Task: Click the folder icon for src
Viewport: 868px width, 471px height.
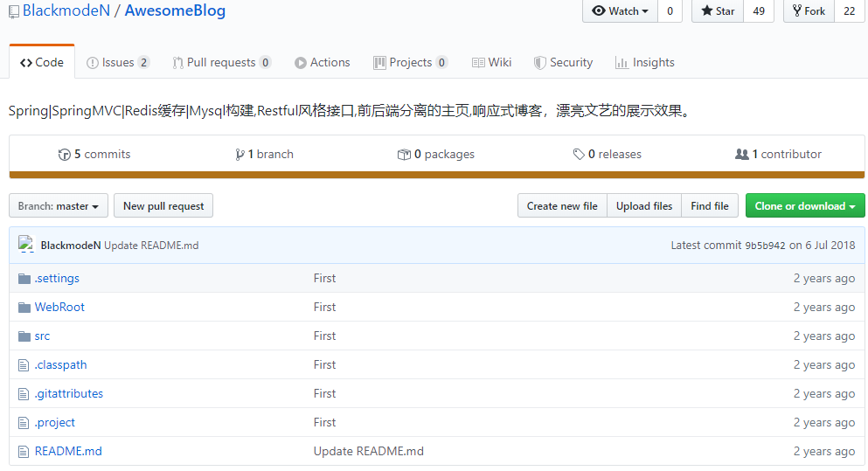Action: 24,336
